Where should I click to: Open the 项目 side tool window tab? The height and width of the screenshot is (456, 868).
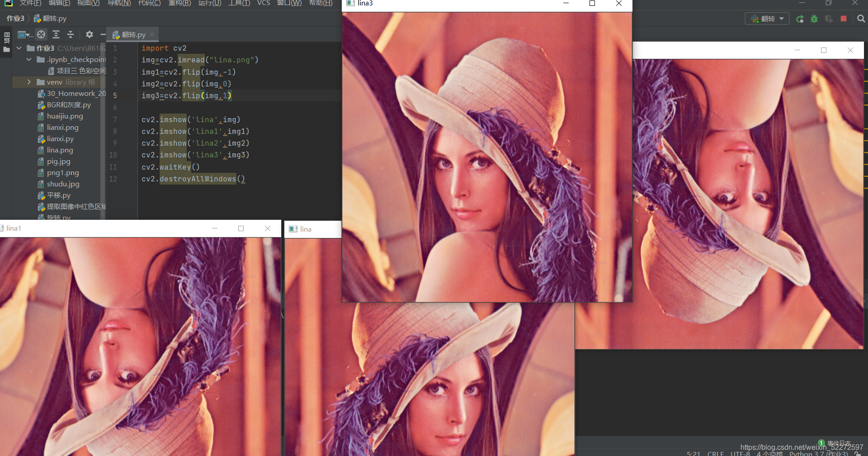click(x=6, y=38)
